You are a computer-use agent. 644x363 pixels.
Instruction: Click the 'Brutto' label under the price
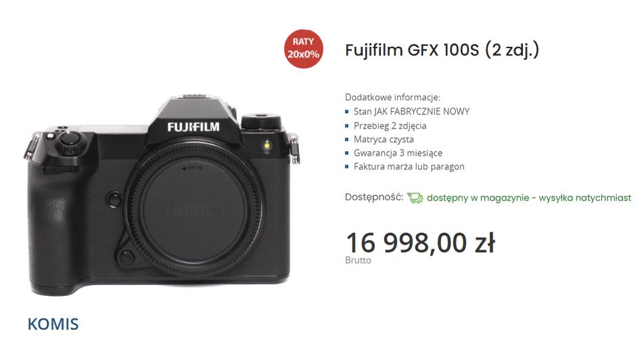pos(358,260)
